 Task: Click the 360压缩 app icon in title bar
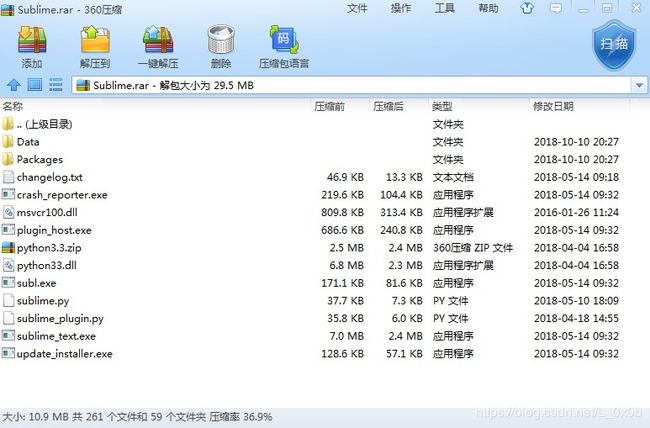click(7, 10)
